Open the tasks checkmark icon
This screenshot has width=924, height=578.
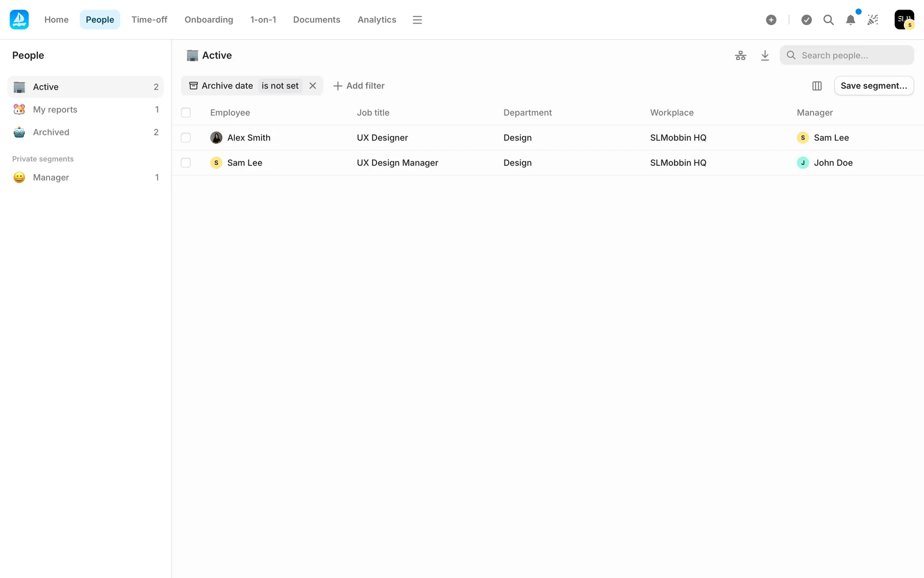[x=807, y=20]
